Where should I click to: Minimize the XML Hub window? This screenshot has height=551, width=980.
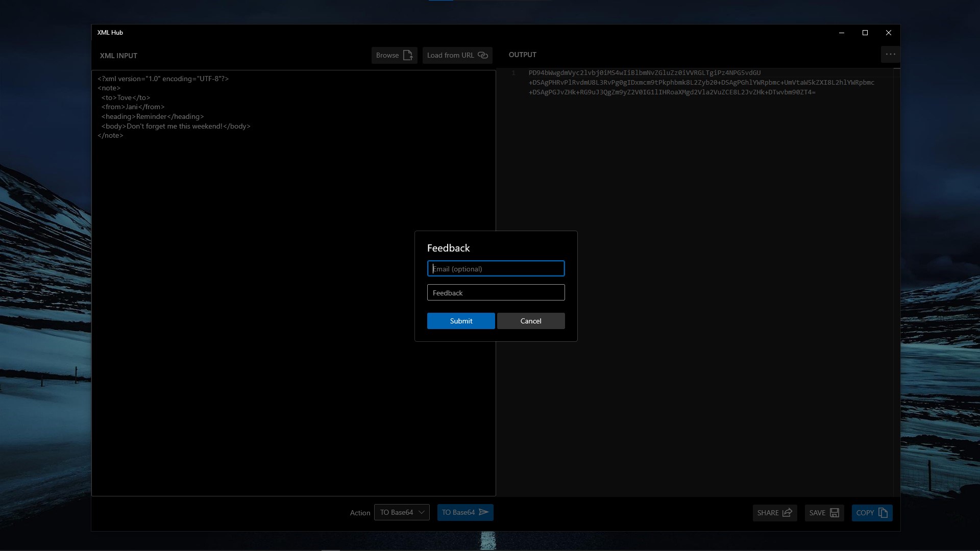(842, 33)
